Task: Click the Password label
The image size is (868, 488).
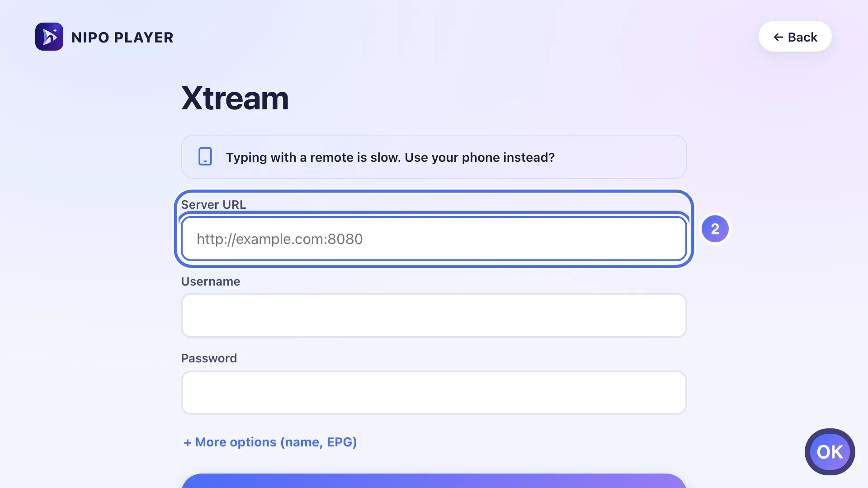Action: point(209,358)
